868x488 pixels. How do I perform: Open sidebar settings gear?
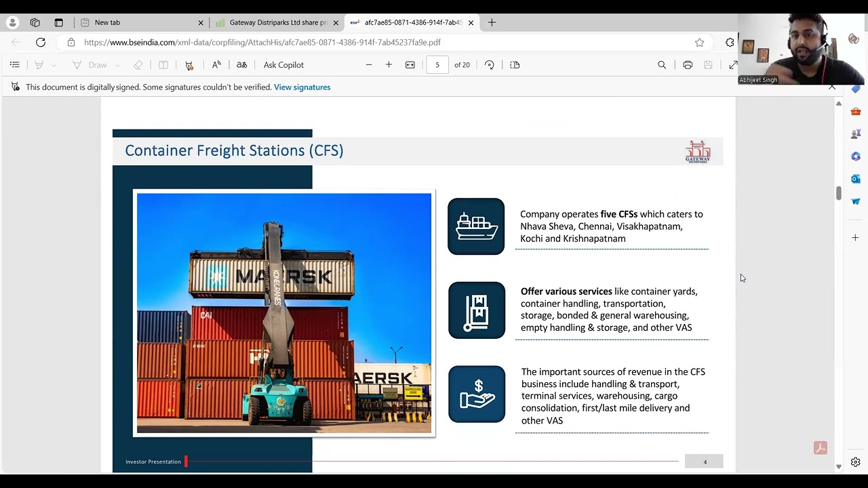856,462
